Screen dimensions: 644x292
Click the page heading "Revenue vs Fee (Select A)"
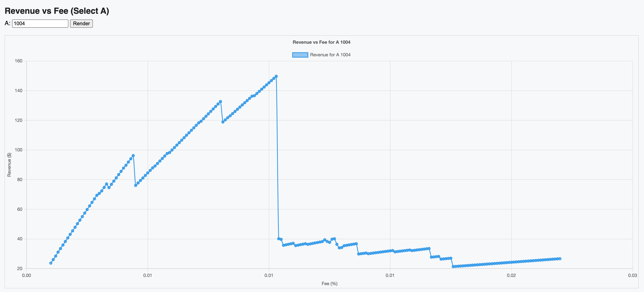57,11
